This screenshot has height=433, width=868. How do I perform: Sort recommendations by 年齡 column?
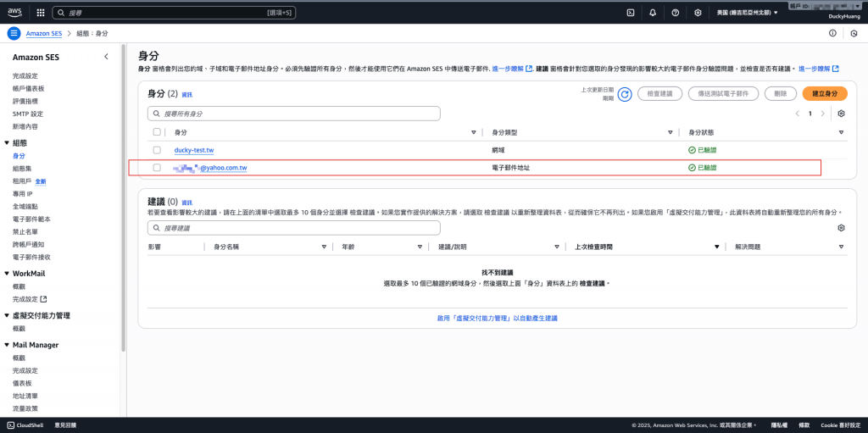(419, 247)
